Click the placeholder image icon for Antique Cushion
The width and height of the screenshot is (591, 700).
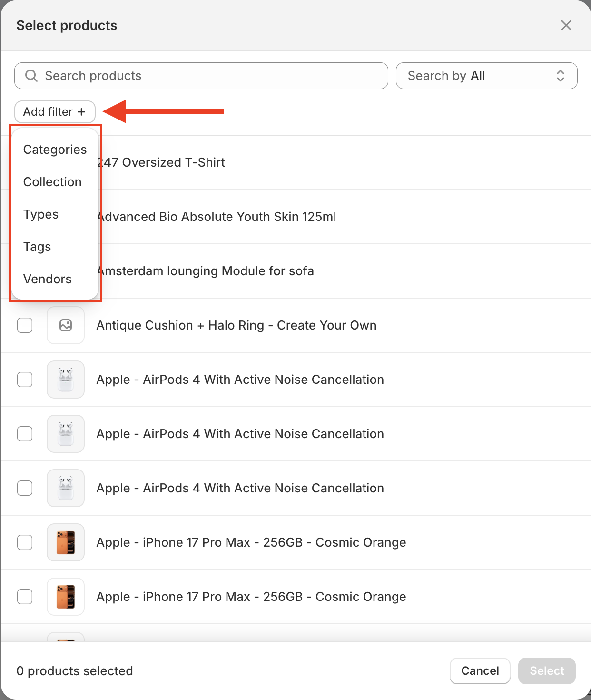66,325
